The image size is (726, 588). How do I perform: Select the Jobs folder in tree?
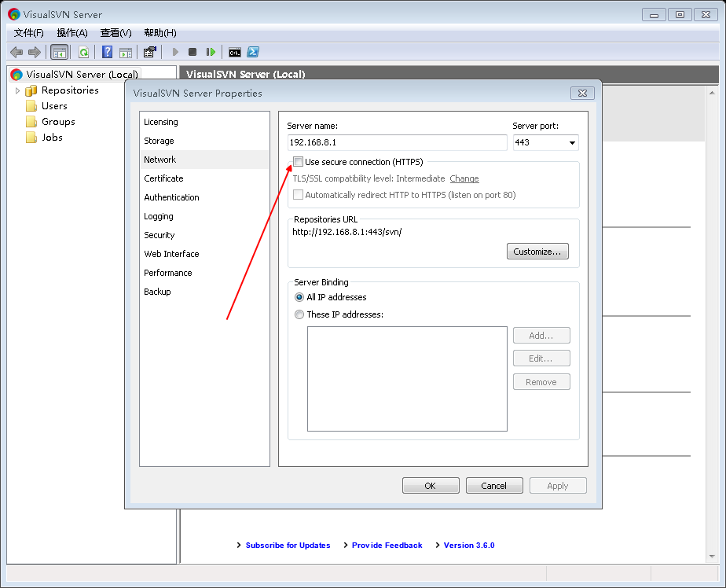[52, 138]
